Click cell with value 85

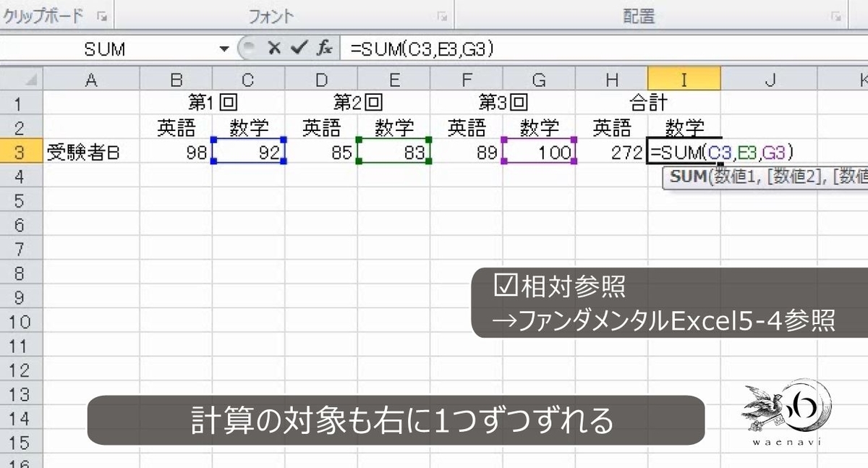[321, 152]
